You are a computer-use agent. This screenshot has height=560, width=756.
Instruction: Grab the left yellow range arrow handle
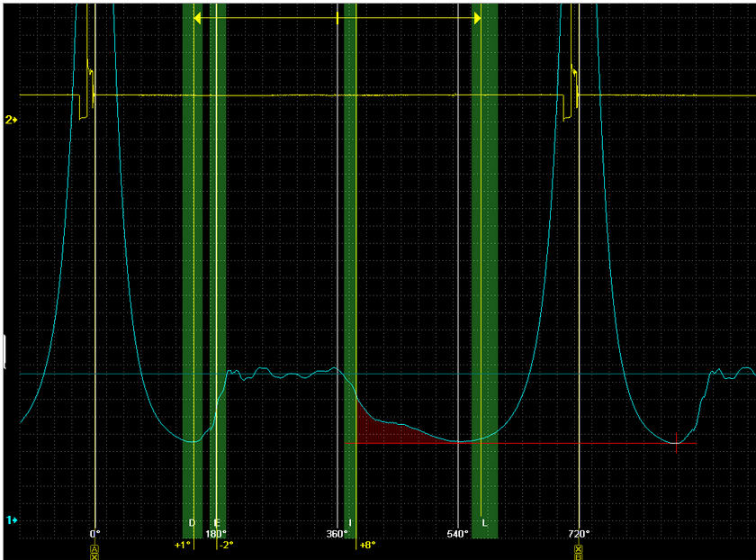(x=197, y=18)
